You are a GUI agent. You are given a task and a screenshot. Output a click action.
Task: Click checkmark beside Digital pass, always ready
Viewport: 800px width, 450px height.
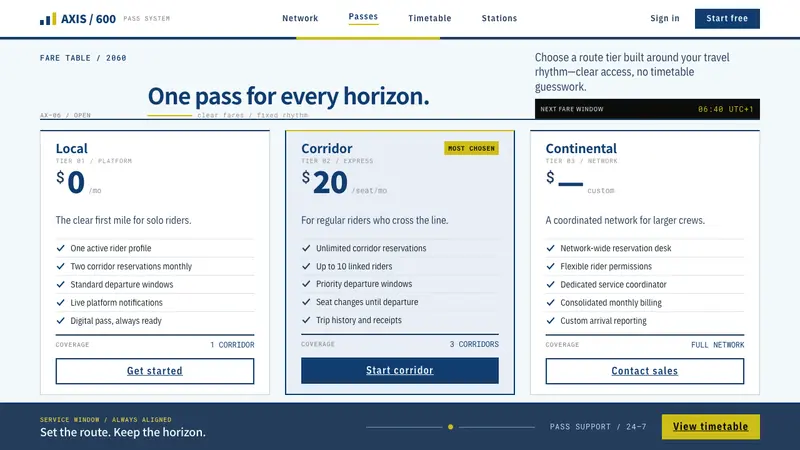[x=61, y=320]
